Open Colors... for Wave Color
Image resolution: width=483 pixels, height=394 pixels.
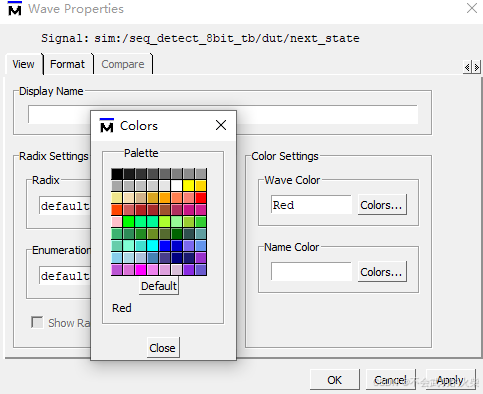pyautogui.click(x=382, y=205)
